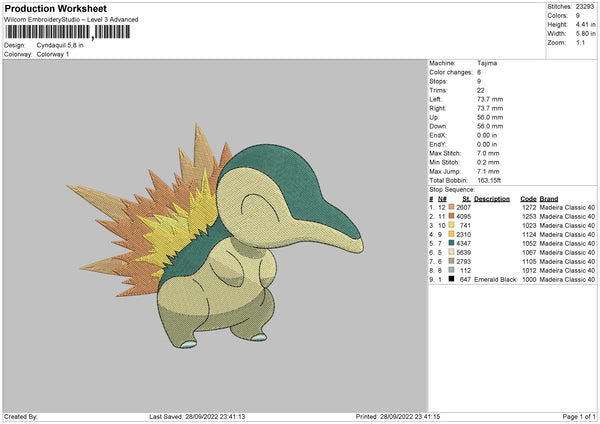
Task: Select the Max Stitch value '7.0 mm'
Action: pyautogui.click(x=488, y=153)
